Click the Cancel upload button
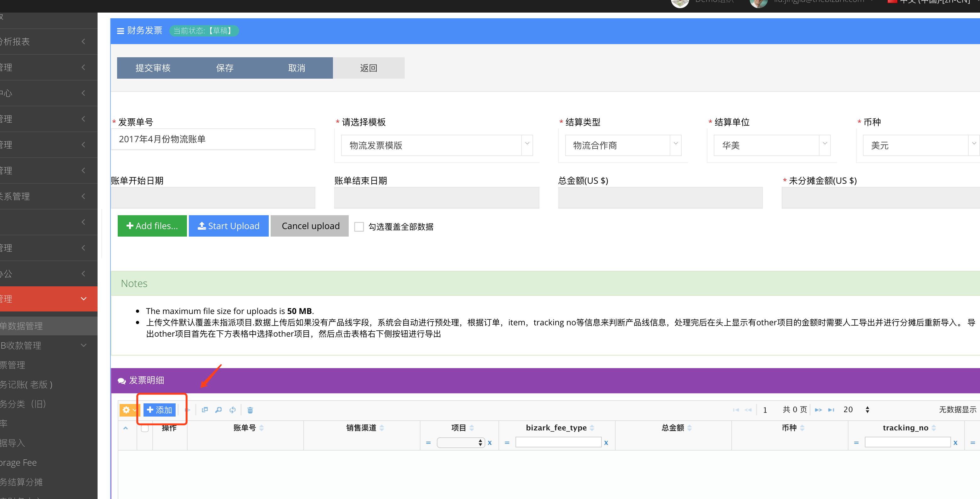 310,226
